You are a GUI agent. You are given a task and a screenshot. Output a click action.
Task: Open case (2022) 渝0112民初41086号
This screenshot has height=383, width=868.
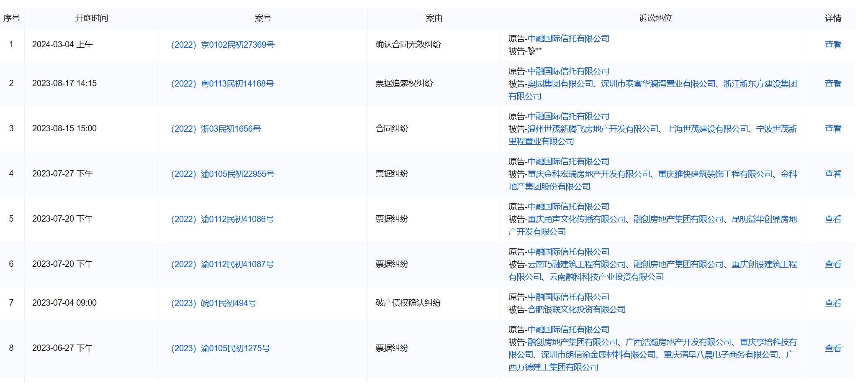pyautogui.click(x=222, y=219)
